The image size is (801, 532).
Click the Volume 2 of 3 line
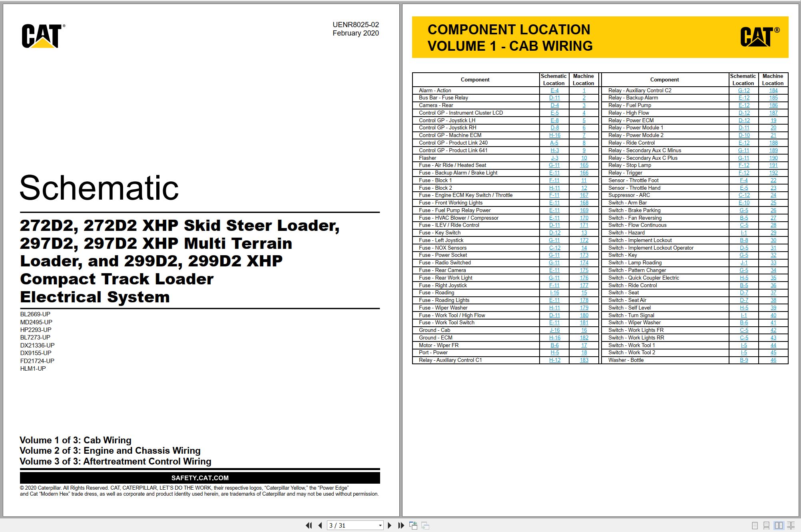[x=110, y=451]
